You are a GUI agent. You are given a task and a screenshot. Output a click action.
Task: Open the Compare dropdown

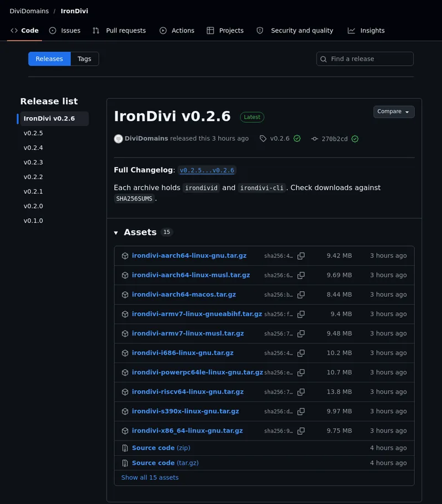point(394,112)
